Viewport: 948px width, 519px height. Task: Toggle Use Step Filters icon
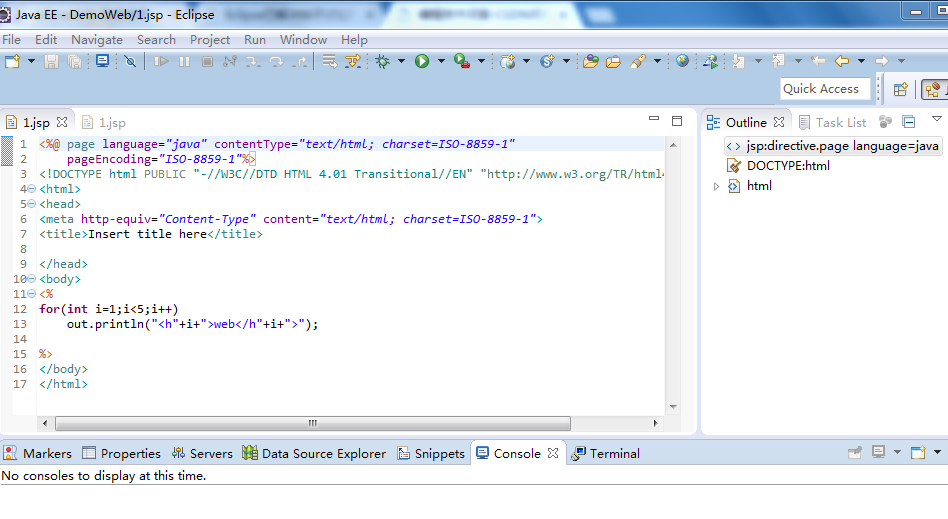tap(352, 61)
